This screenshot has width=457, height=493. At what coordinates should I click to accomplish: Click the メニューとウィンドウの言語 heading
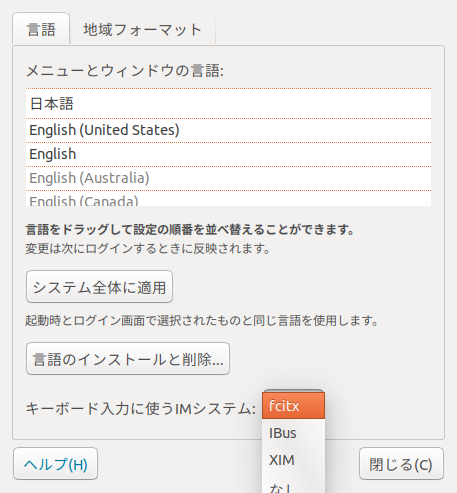click(125, 71)
